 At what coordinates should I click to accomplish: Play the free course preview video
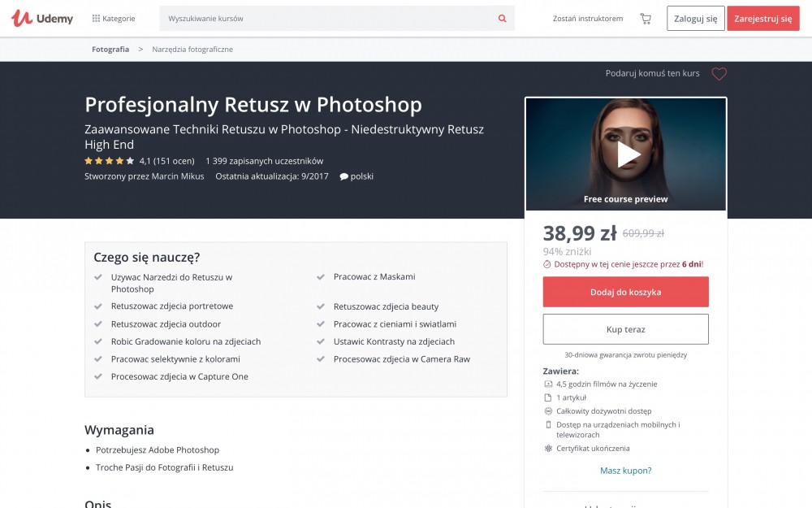[628, 154]
